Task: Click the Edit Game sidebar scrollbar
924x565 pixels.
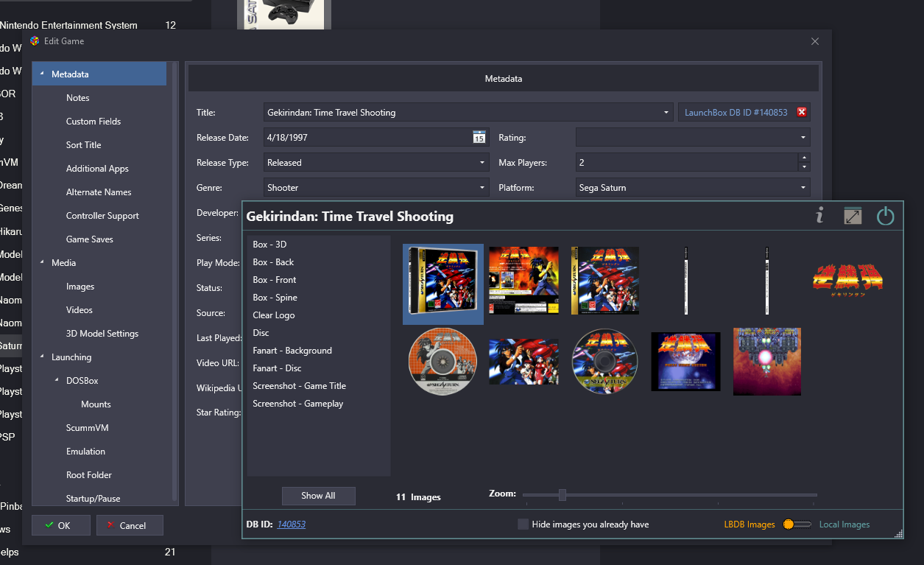Action: tap(174, 280)
